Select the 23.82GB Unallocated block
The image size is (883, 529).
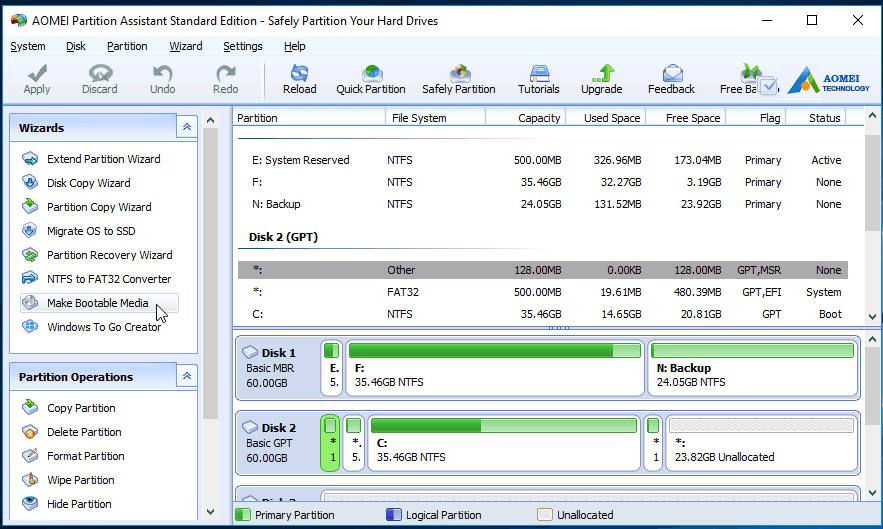pyautogui.click(x=761, y=443)
